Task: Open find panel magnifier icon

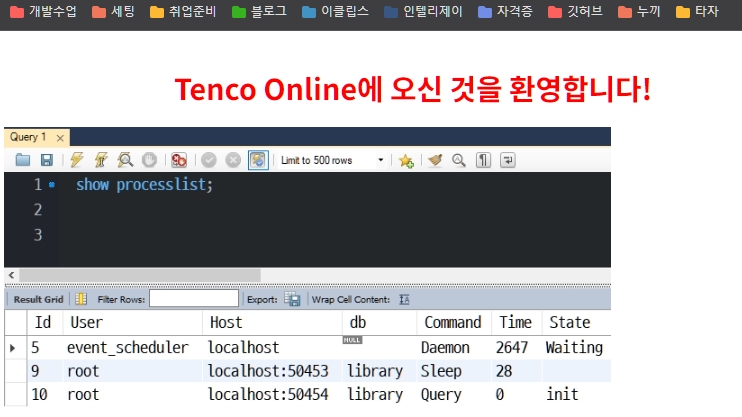Action: click(459, 160)
